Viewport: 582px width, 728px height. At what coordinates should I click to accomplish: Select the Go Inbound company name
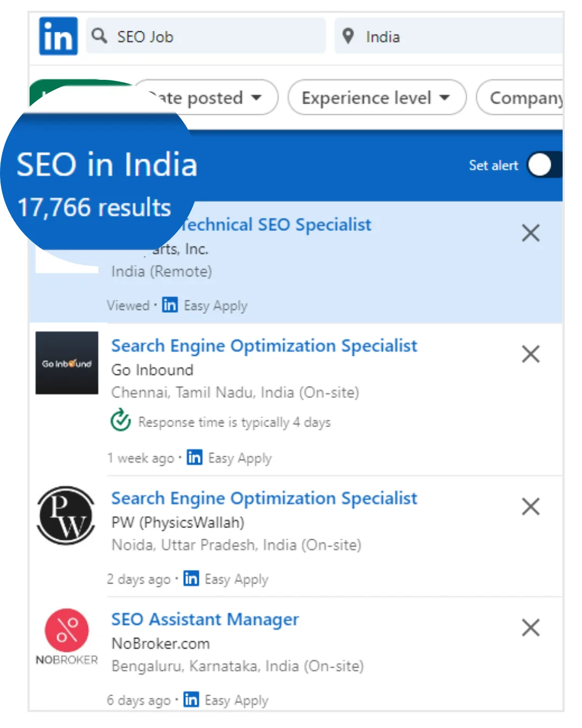[x=153, y=370]
